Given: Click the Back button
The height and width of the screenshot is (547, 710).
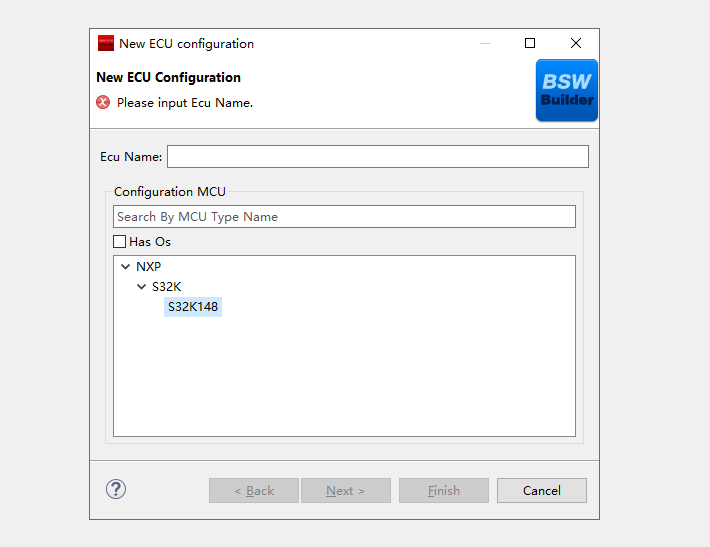Looking at the screenshot, I should pos(254,490).
